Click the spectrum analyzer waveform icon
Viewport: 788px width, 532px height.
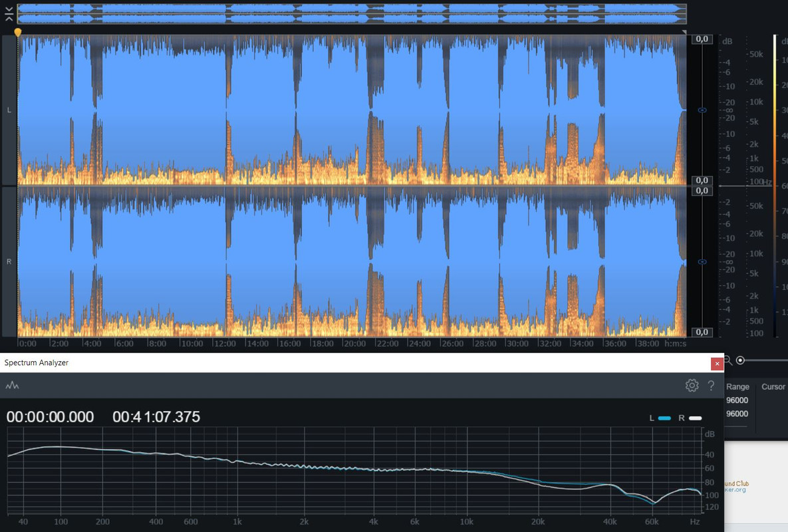point(12,385)
